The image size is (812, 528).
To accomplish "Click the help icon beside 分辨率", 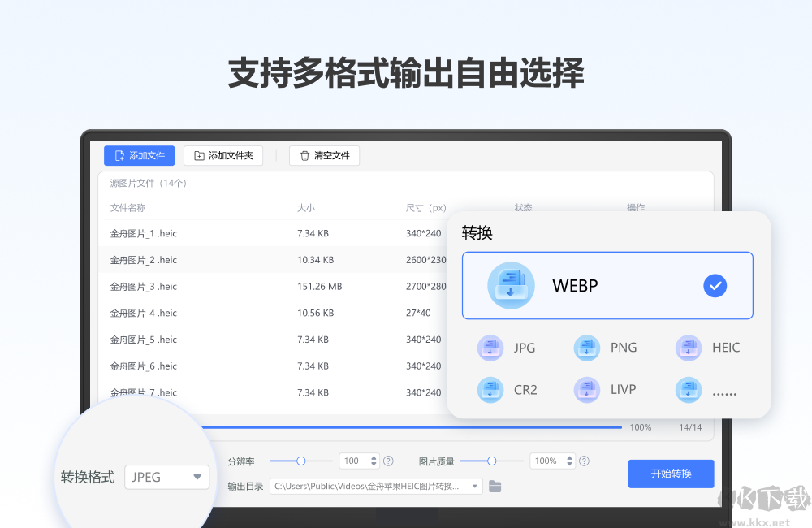I will tap(388, 461).
